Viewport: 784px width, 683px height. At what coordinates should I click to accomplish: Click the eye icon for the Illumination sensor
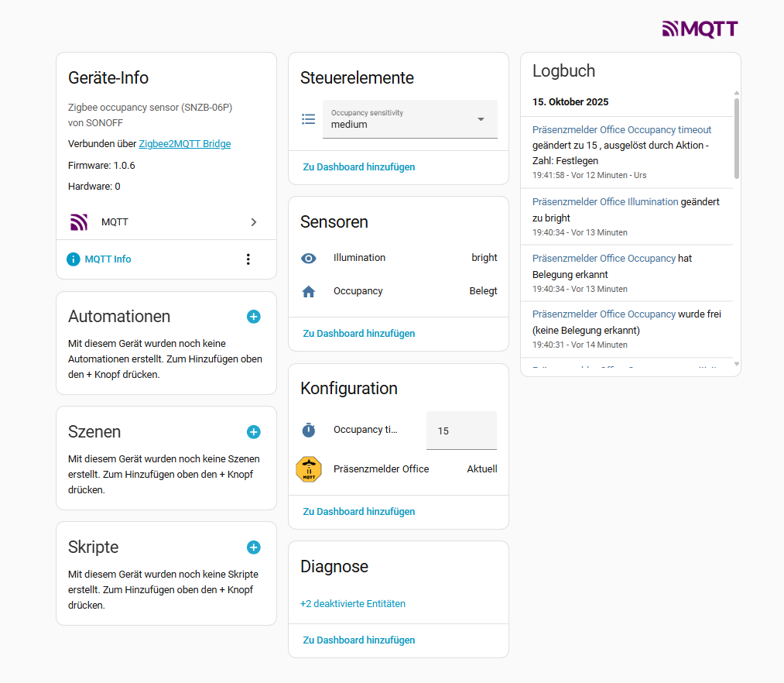[x=309, y=257]
